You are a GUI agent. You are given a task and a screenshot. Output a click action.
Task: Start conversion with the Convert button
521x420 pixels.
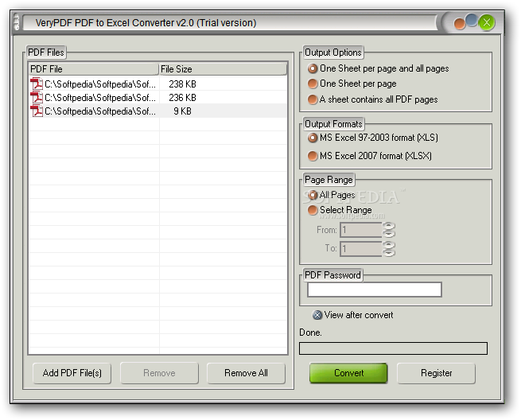348,373
